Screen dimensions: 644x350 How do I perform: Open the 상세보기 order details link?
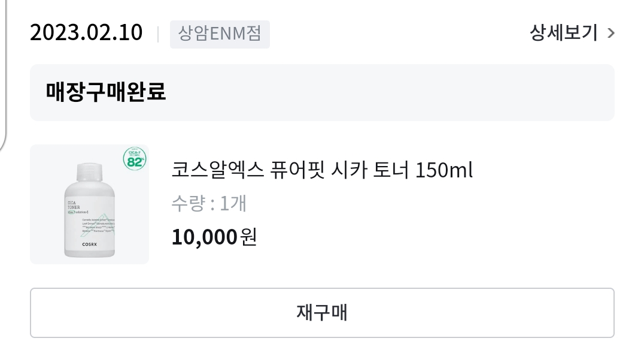pos(563,33)
